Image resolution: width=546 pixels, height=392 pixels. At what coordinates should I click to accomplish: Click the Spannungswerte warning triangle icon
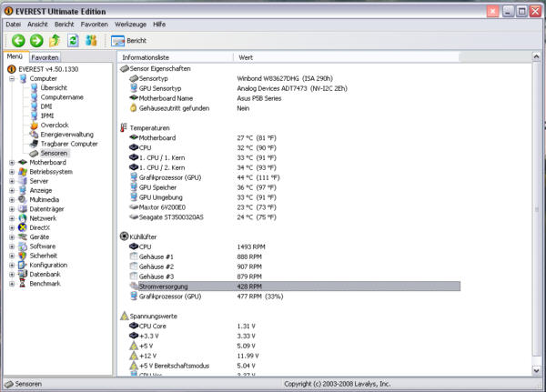pyautogui.click(x=125, y=316)
